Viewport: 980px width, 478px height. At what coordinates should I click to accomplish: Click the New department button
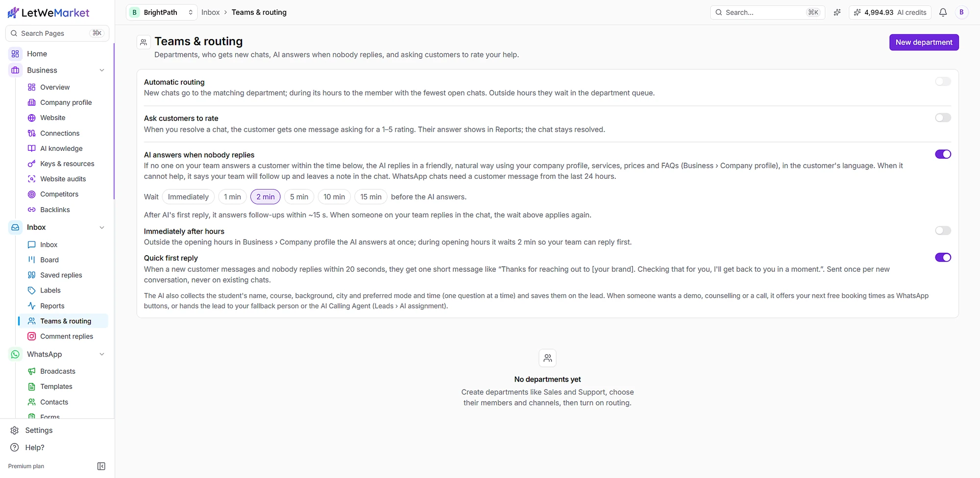924,43
